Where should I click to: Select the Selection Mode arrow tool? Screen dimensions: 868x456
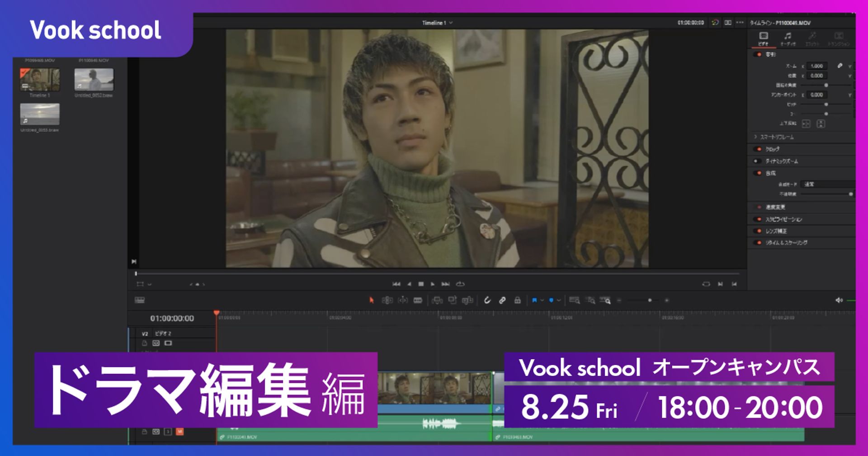[372, 300]
